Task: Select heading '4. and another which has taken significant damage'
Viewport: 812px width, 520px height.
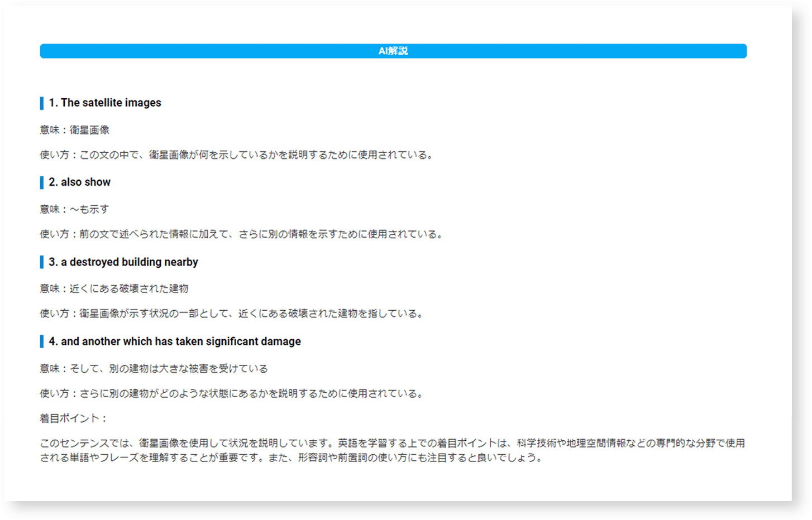Action: tap(175, 341)
